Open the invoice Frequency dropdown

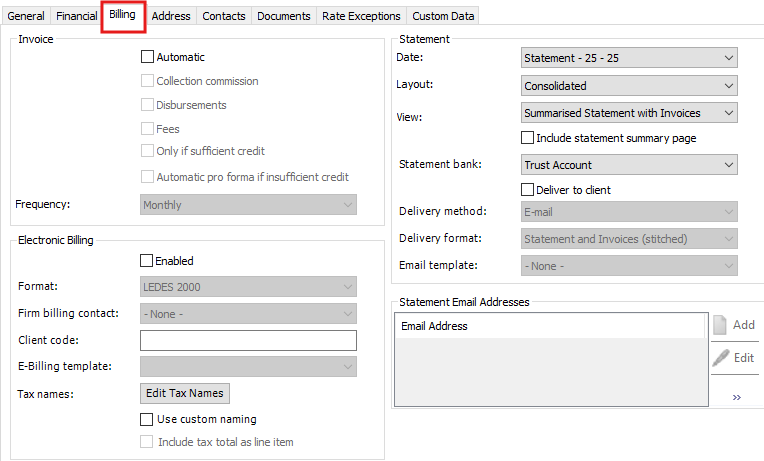coord(248,205)
